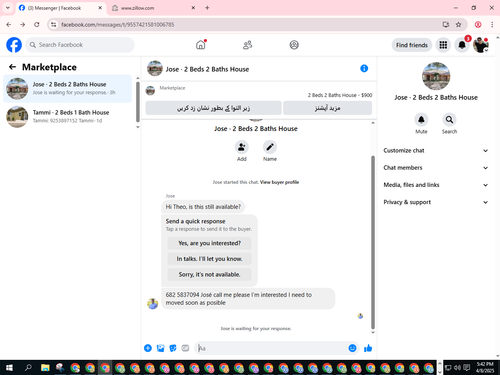Add people to the chat
500x375 pixels.
pos(242,147)
